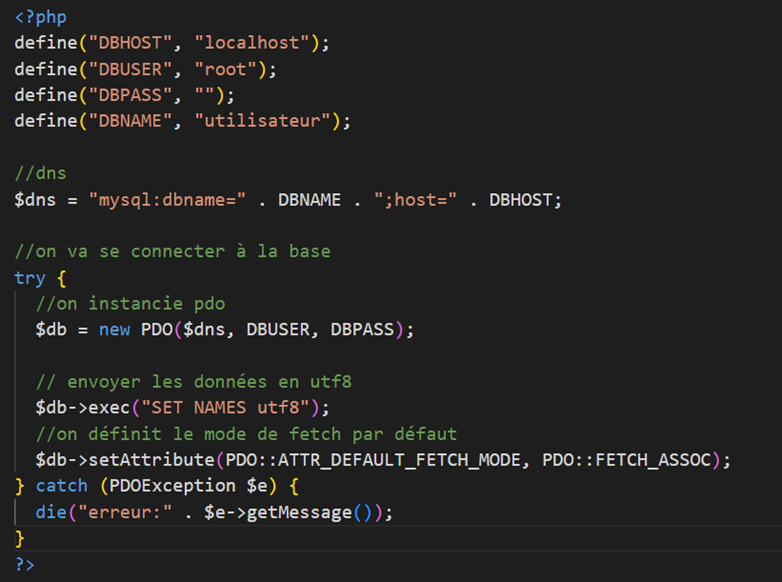Click PDO::FETCH_ASSOC constant
The height and width of the screenshot is (582, 782).
click(x=626, y=460)
